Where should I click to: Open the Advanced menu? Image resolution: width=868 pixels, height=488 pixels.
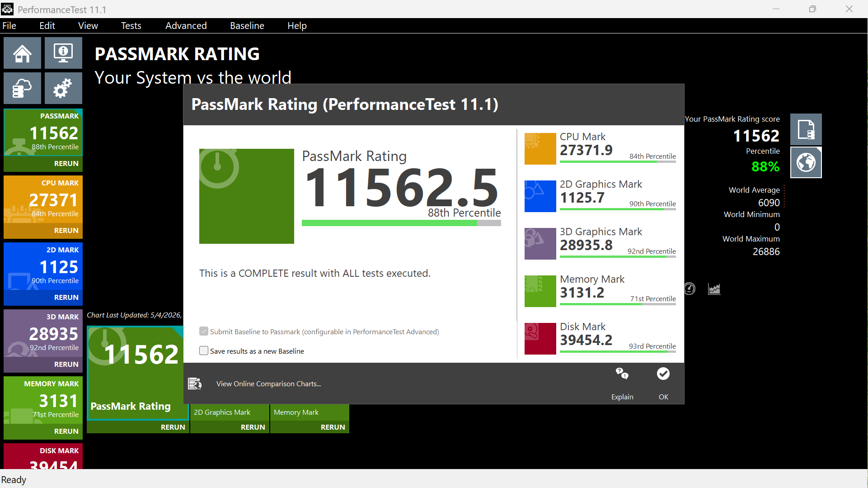[x=186, y=26]
